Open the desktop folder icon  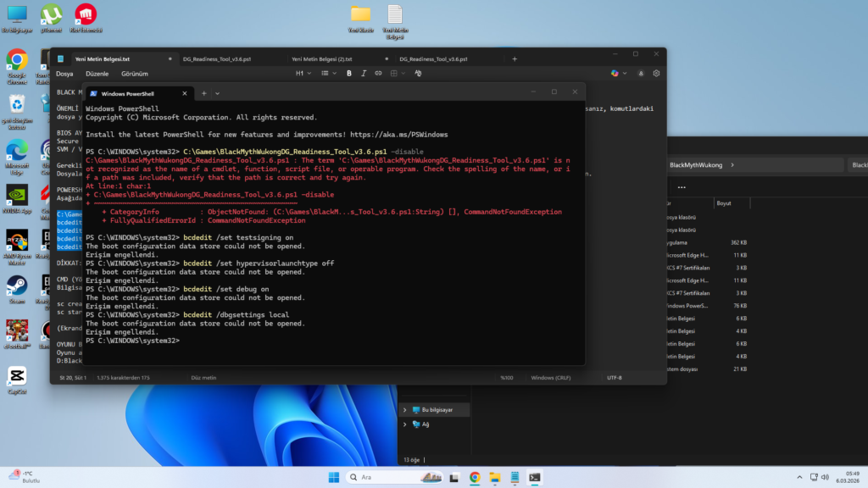coord(360,19)
